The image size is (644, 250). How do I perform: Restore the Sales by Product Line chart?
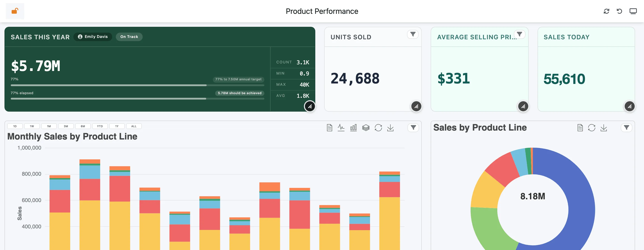591,128
